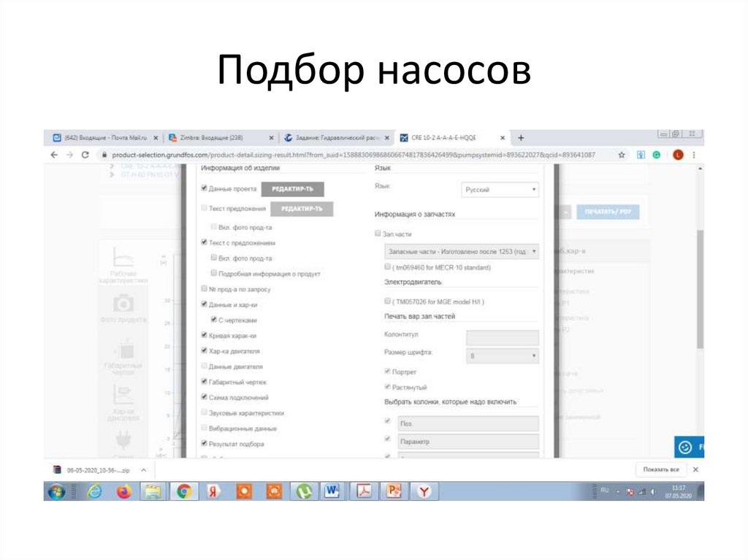The width and height of the screenshot is (748, 560).
Task: Start Yandex Browser from the taskbar
Action: pos(424,491)
